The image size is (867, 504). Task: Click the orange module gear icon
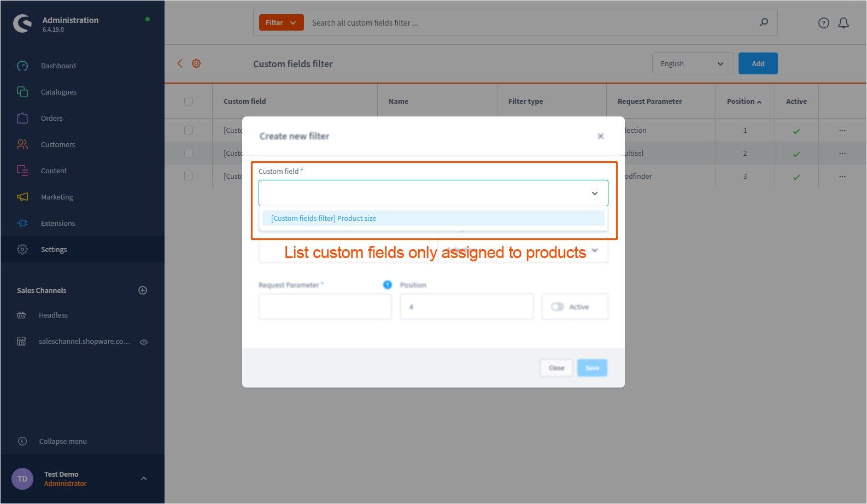click(x=196, y=63)
